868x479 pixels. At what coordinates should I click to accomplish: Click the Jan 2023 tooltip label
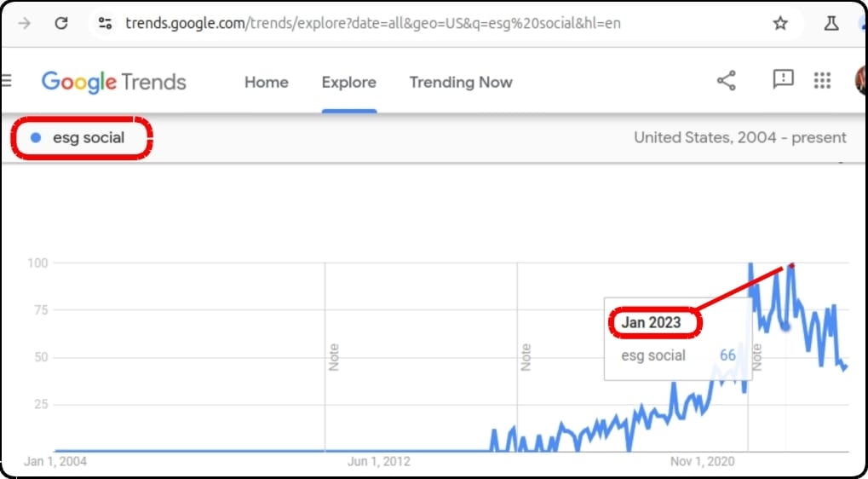pyautogui.click(x=651, y=323)
